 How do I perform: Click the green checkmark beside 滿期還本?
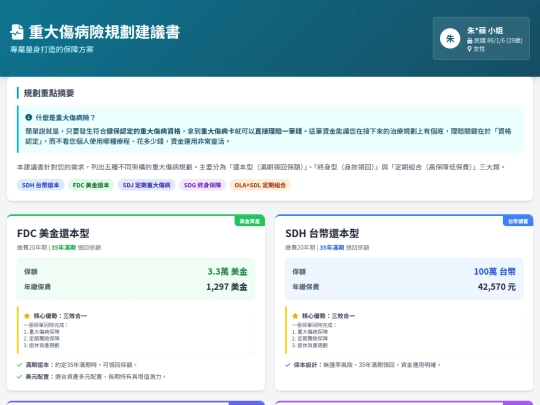click(20, 365)
